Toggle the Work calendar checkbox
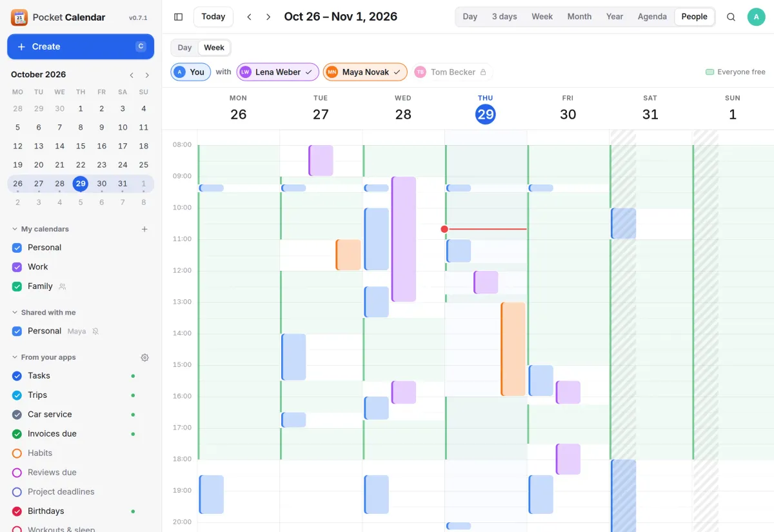The width and height of the screenshot is (774, 532). point(17,267)
